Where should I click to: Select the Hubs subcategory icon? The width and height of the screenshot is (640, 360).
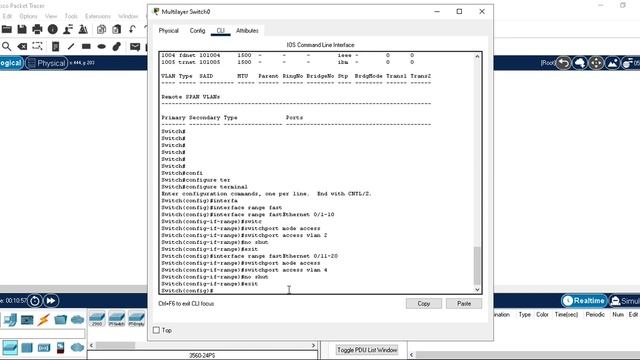27,348
